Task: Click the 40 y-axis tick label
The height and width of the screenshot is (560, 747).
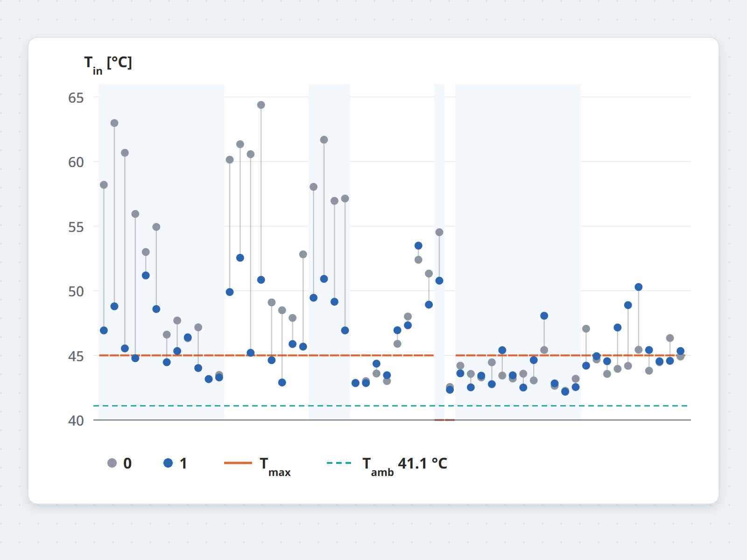Action: pos(76,420)
